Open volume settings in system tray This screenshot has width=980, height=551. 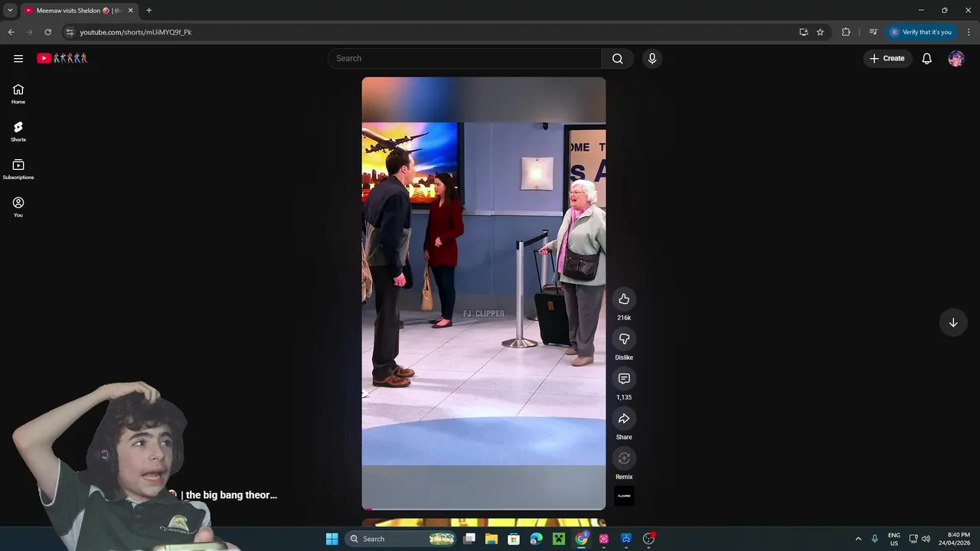coord(926,539)
